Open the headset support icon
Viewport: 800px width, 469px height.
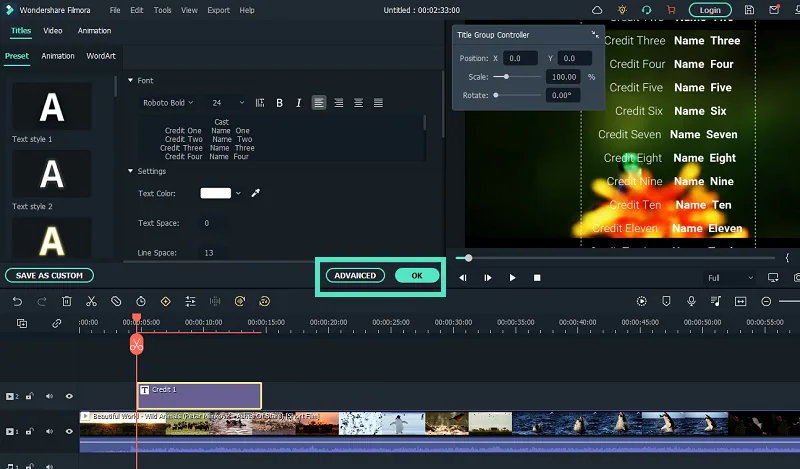(x=646, y=10)
